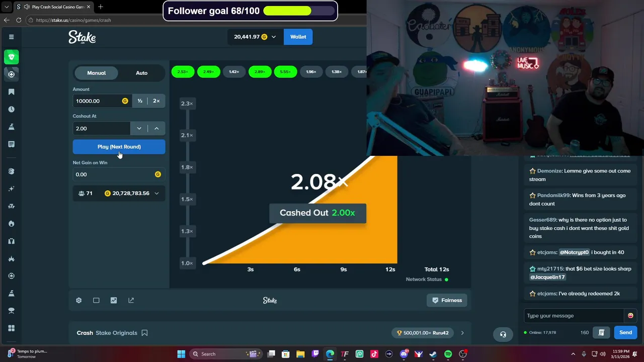The height and width of the screenshot is (362, 644).
Task: Open File Explorer from the Windows taskbar
Action: tap(300, 354)
